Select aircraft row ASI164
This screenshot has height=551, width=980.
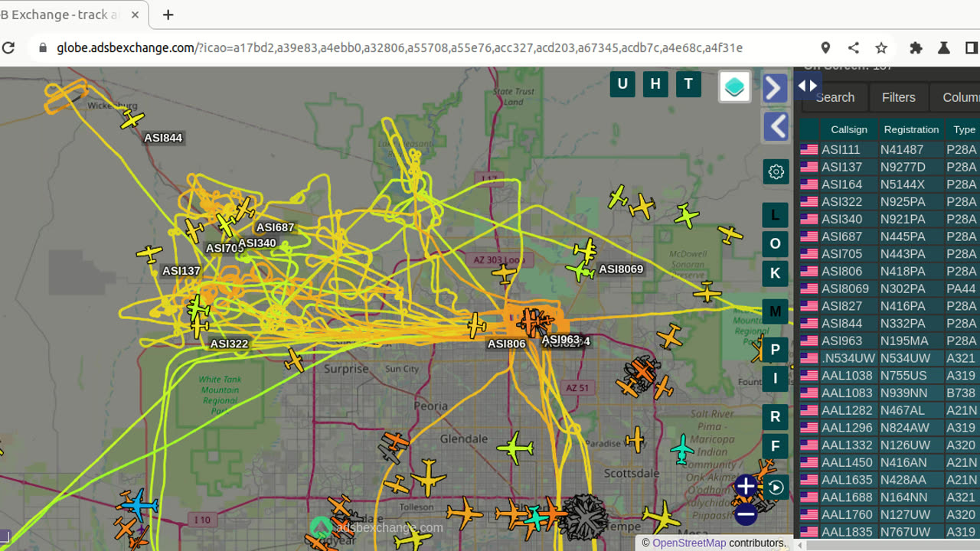(x=889, y=184)
